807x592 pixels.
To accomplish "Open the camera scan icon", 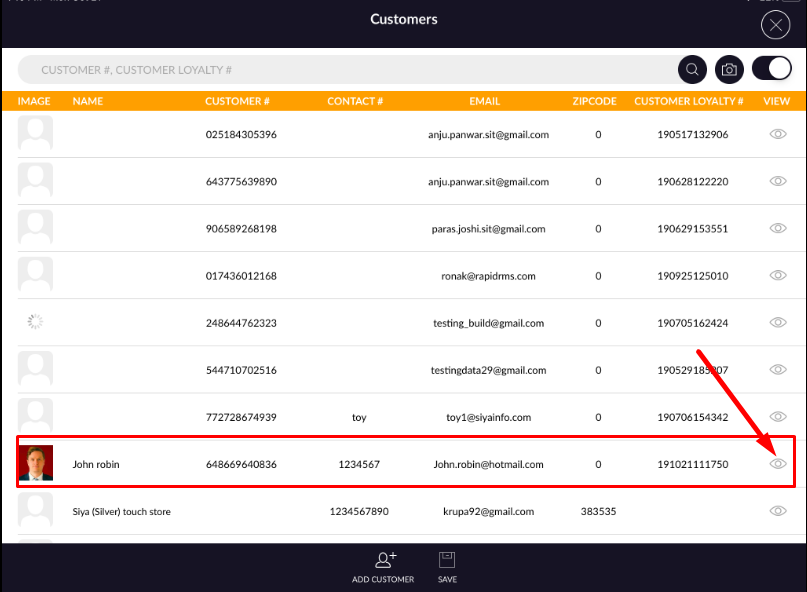I will click(x=730, y=70).
